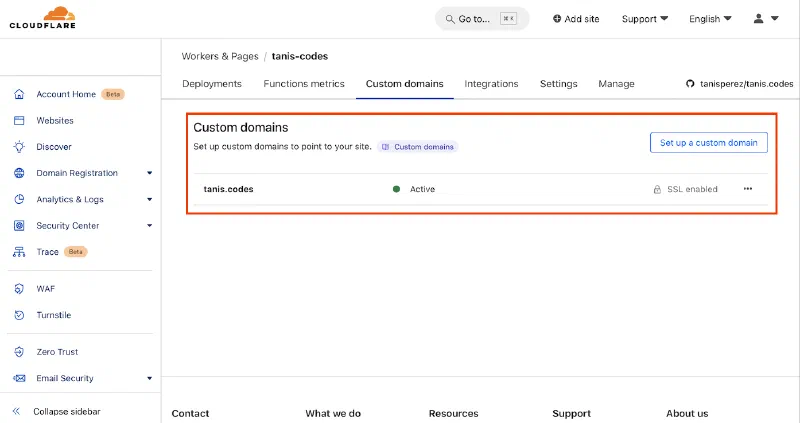
Task: Click the user profile icon
Action: 759,19
